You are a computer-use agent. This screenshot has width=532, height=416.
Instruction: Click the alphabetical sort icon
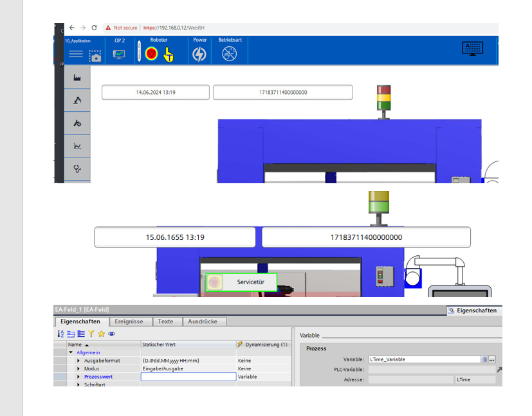tap(60, 334)
